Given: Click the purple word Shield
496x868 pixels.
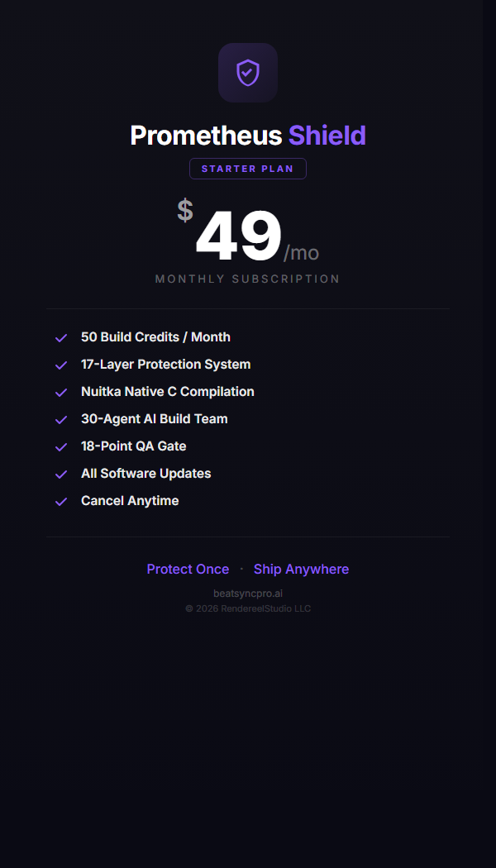Looking at the screenshot, I should tap(327, 136).
